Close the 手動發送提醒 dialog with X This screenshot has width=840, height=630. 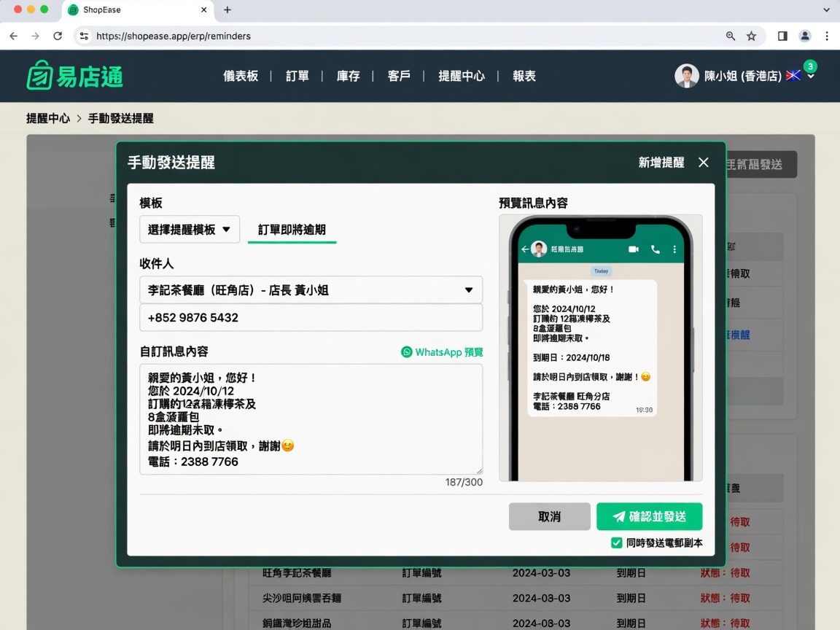704,163
